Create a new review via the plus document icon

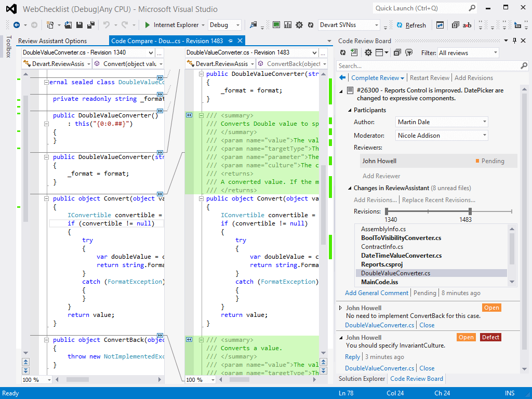click(354, 52)
